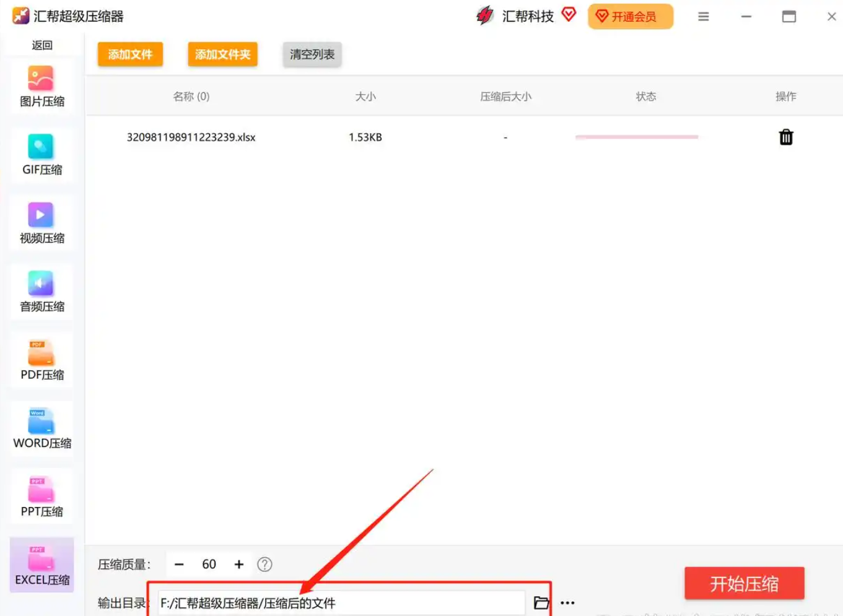Switch to WORD压缩 tool
Screen dimensions: 843x616
[41, 429]
